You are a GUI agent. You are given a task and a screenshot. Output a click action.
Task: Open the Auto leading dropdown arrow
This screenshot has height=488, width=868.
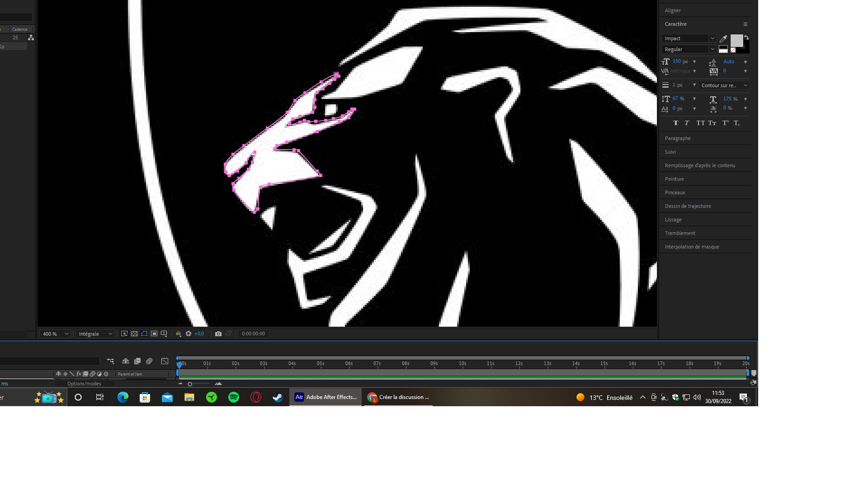click(x=745, y=62)
